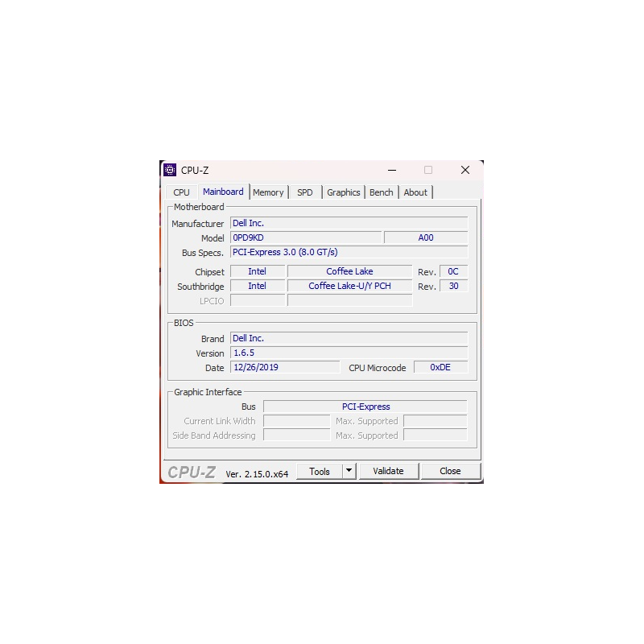This screenshot has height=644, width=644.
Task: Open the Memory tab
Action: click(268, 192)
